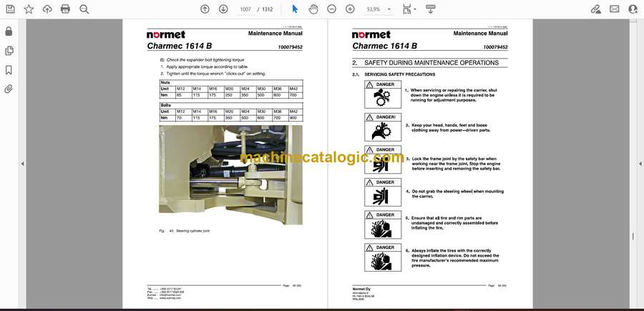Print the document using the printer icon
644x311 pixels.
(65, 9)
